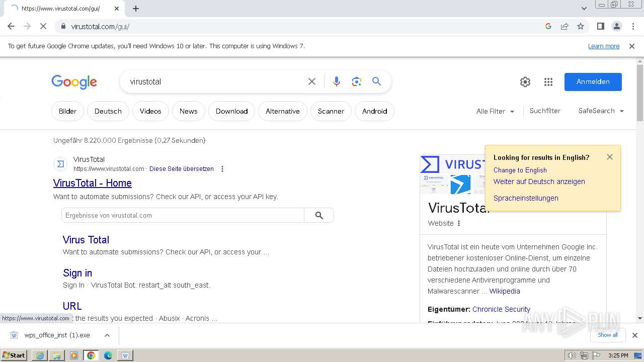Open Chronicle Security link
Image resolution: width=644 pixels, height=362 pixels.
tap(501, 309)
